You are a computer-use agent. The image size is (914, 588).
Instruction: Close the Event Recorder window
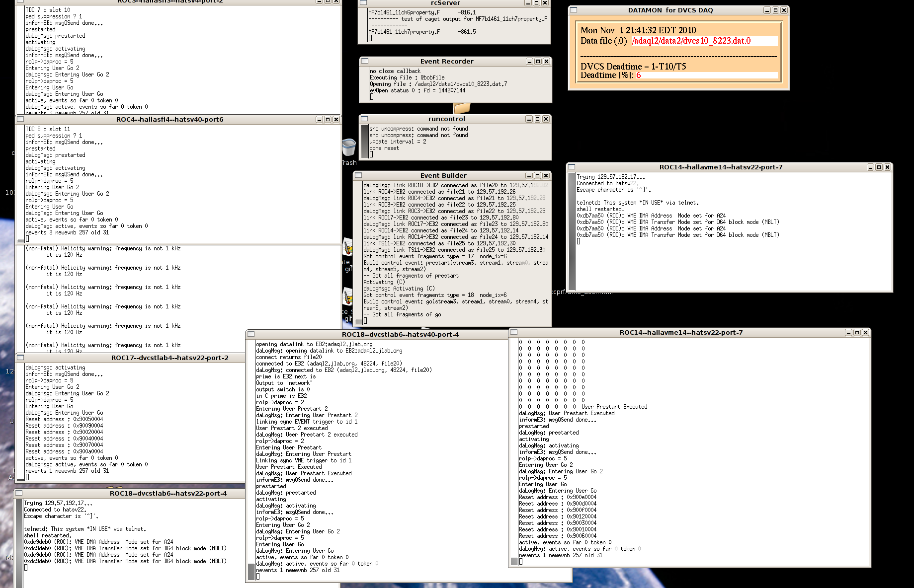click(546, 61)
